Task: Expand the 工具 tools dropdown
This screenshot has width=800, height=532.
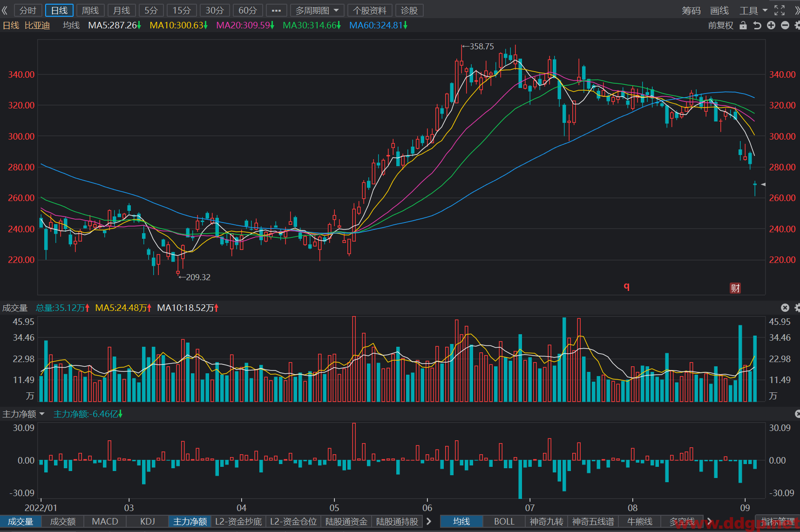Action: pyautogui.click(x=753, y=10)
